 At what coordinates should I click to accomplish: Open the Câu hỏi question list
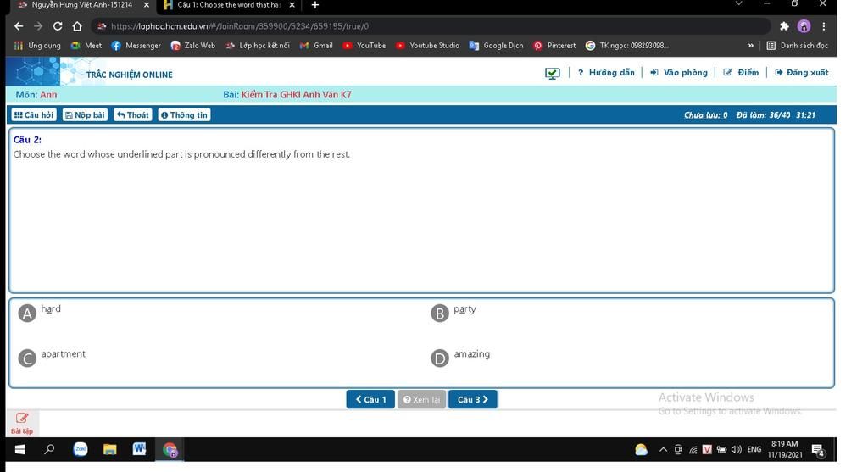tap(34, 115)
